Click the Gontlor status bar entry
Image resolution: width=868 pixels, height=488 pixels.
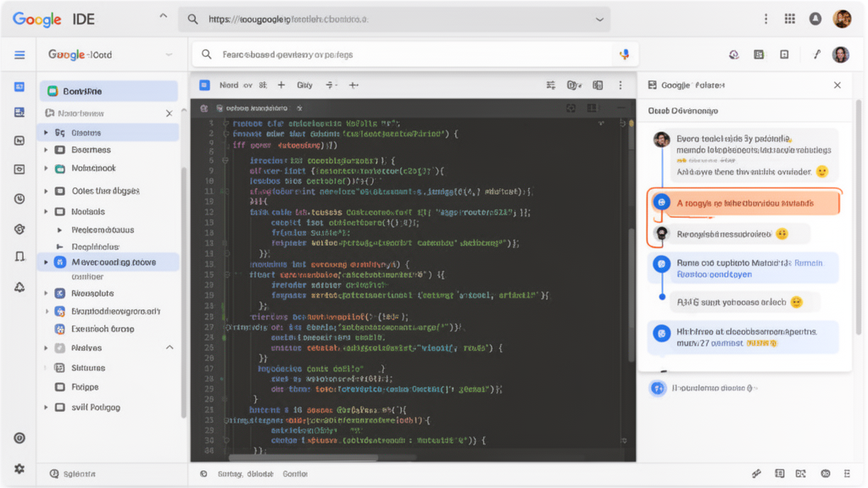coord(295,474)
